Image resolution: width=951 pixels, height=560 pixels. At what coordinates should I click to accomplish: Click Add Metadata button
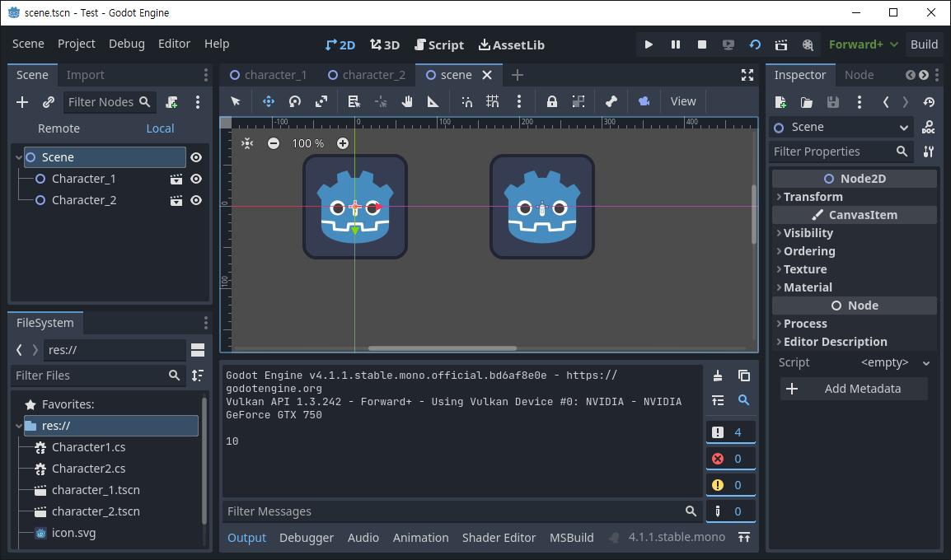coord(854,389)
